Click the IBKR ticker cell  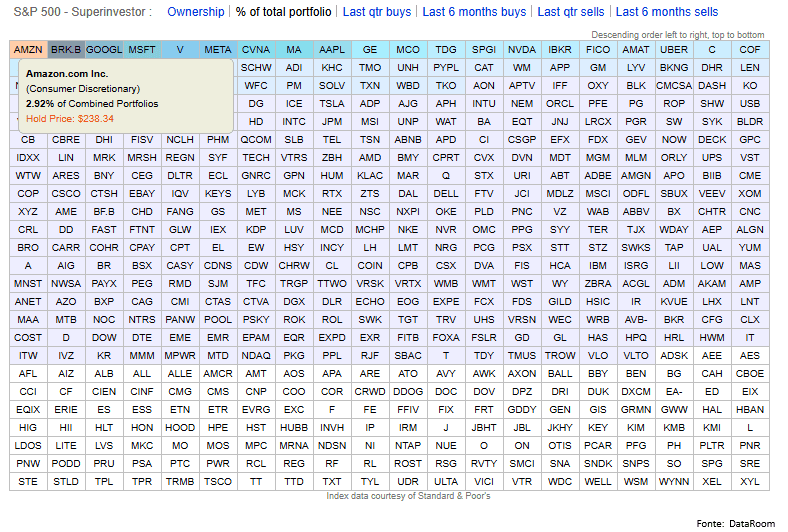click(x=560, y=50)
